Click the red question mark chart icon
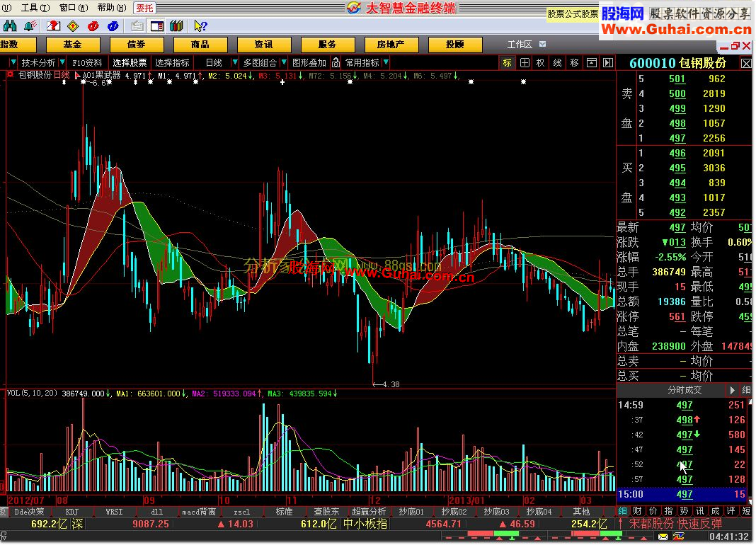 point(53,25)
